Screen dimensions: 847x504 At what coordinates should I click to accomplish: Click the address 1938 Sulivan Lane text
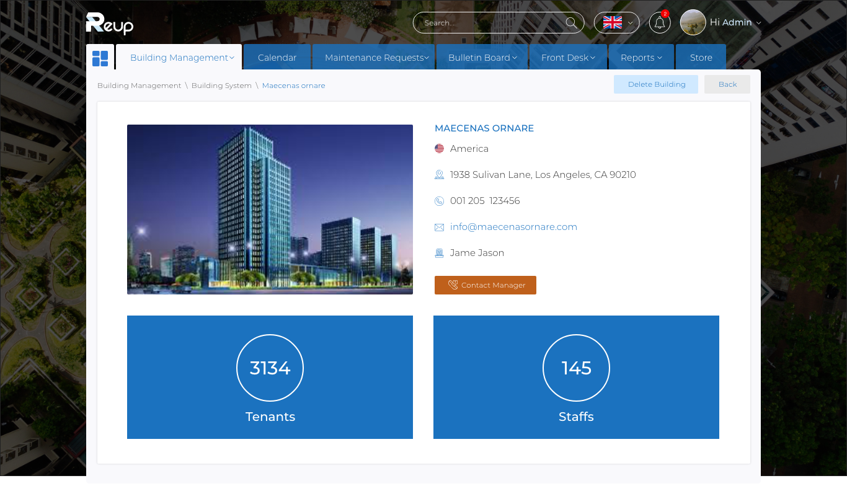(x=543, y=175)
